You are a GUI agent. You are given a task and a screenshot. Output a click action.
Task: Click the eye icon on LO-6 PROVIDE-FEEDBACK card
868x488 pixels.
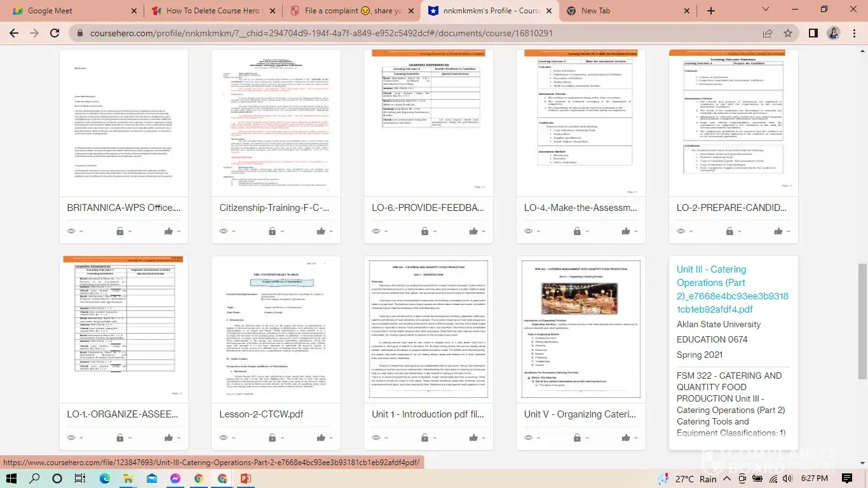click(x=376, y=231)
